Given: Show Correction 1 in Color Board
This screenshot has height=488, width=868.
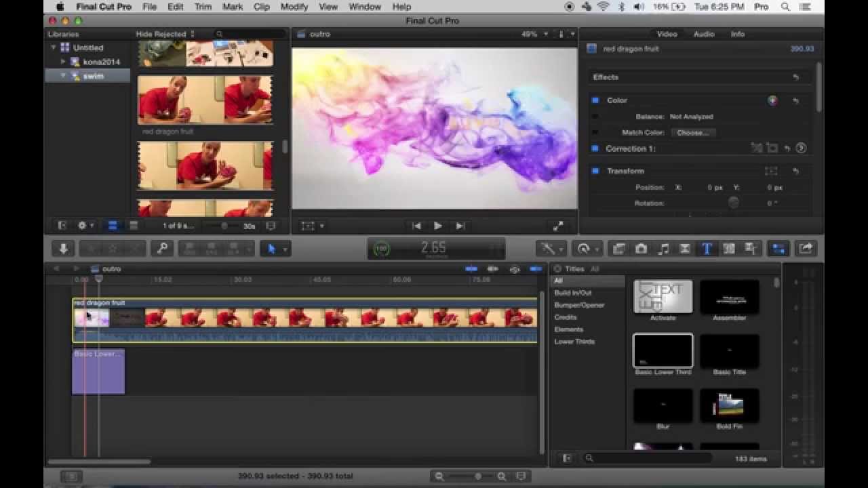Looking at the screenshot, I should pyautogui.click(x=801, y=148).
